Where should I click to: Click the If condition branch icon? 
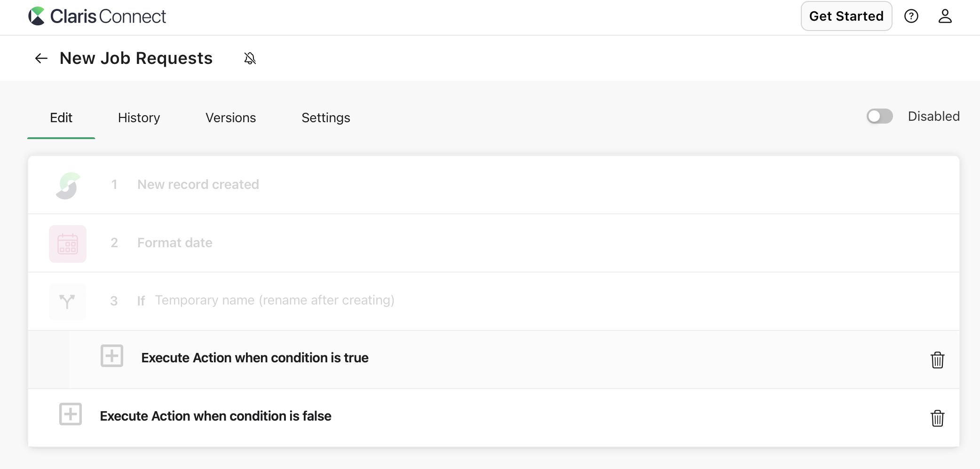68,301
